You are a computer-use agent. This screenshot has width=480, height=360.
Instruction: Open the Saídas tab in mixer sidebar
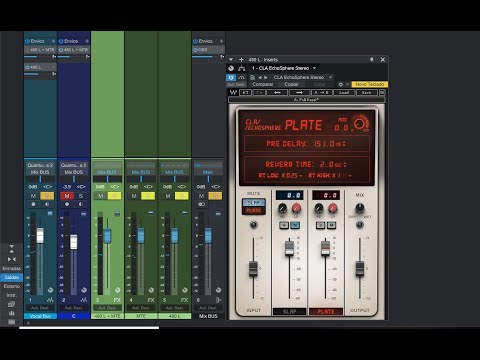click(x=12, y=277)
